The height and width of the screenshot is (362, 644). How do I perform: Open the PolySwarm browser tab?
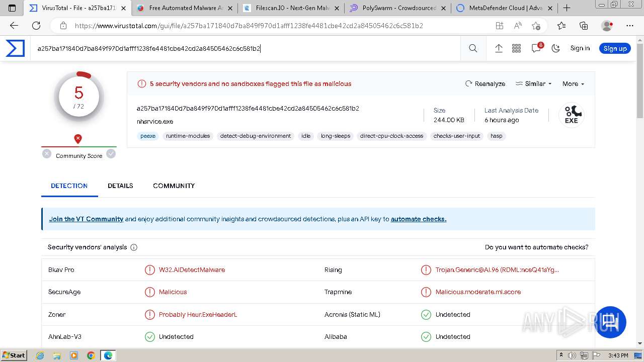coord(397,8)
